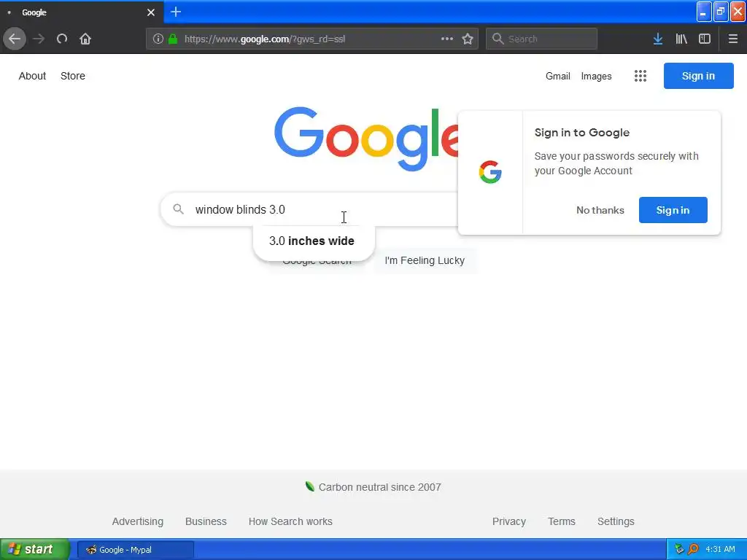Viewport: 747px width, 560px height.
Task: Open the tray magnifier icon
Action: 693,549
